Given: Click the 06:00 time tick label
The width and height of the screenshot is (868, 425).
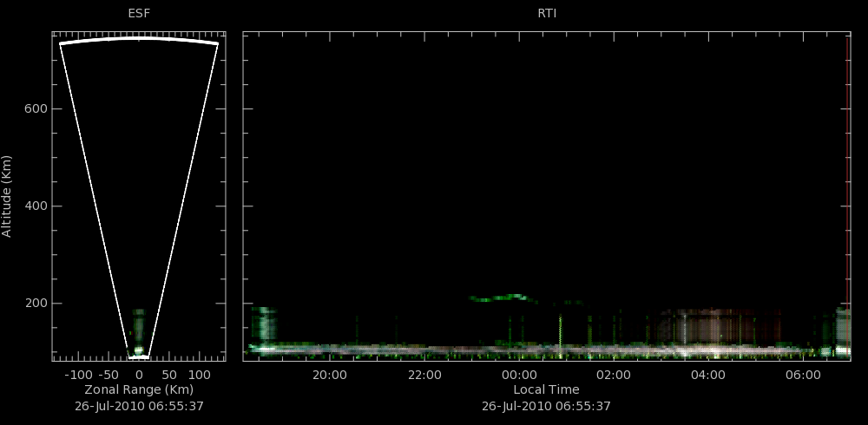Looking at the screenshot, I should 803,375.
